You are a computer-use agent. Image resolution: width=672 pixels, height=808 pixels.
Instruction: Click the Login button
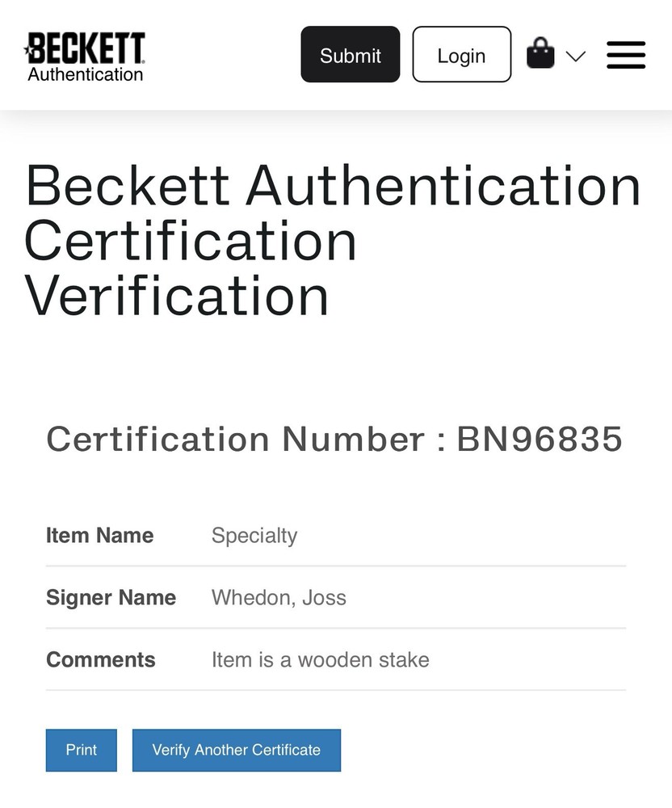click(x=461, y=55)
